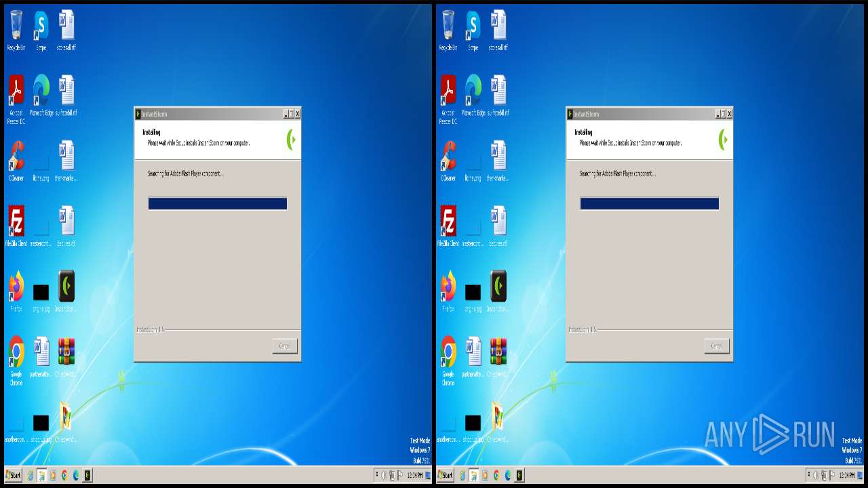Click Cancel in the left InstantStorm installer
This screenshot has width=868, height=488.
(x=285, y=346)
